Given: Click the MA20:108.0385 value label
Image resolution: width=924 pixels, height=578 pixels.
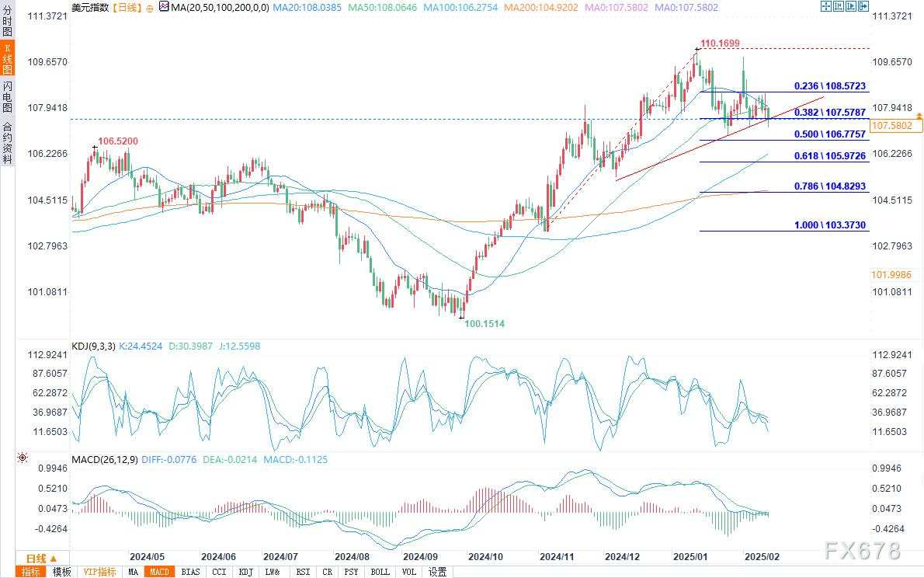Looking at the screenshot, I should pyautogui.click(x=307, y=8).
